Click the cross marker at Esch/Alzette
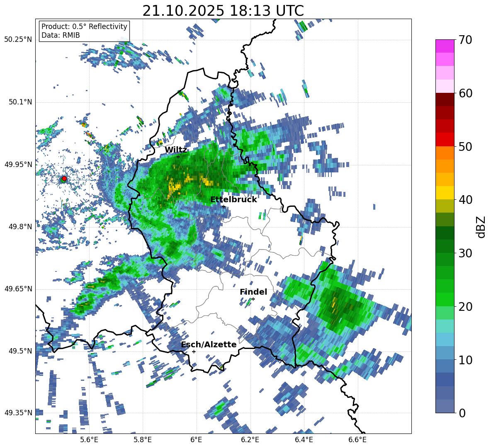Image resolution: width=491 pixels, height=448 pixels. (194, 351)
